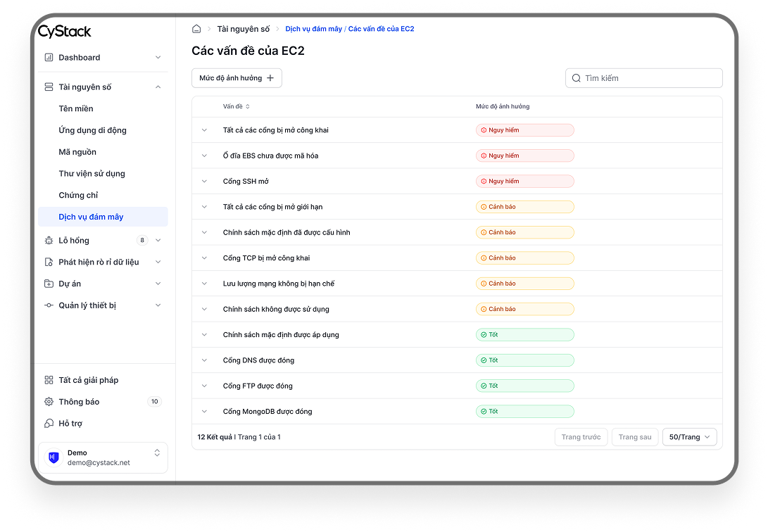Select Chứng chỉ in the sidebar
768x532 pixels.
coord(78,196)
